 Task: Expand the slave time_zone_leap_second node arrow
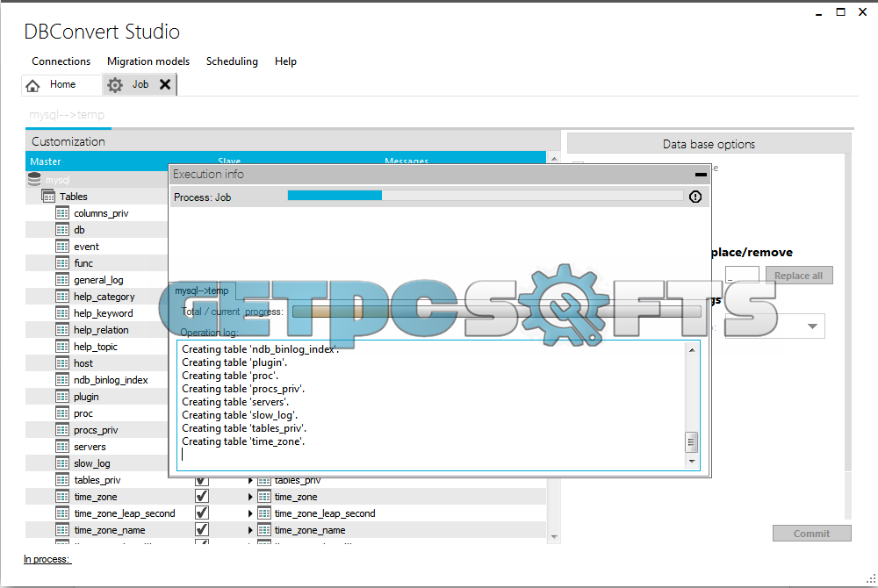pos(250,513)
